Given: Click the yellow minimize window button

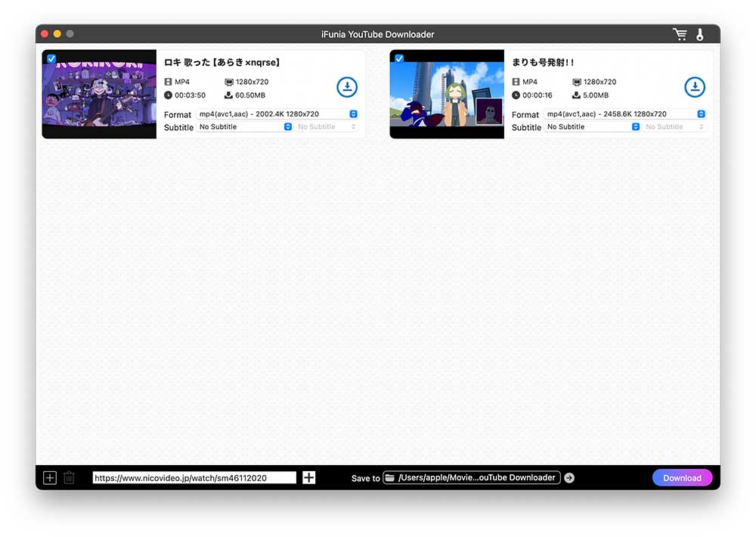Looking at the screenshot, I should point(57,34).
